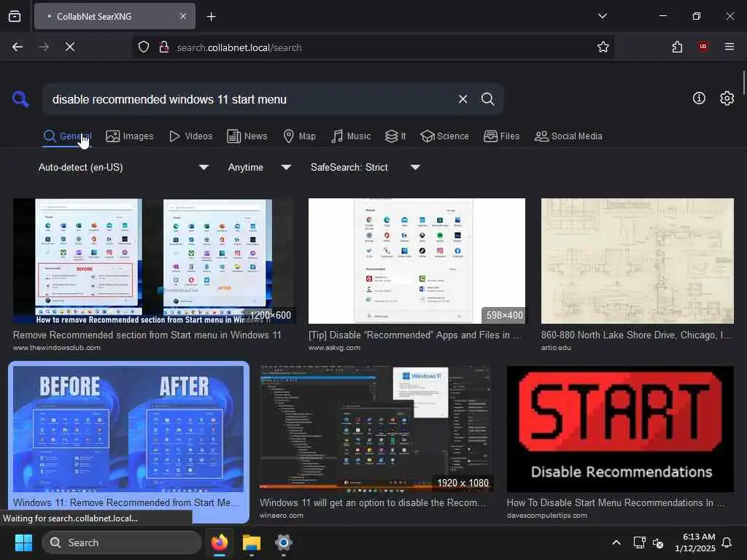This screenshot has height=560, width=747.
Task: Bookmark this page with the star
Action: (x=603, y=47)
